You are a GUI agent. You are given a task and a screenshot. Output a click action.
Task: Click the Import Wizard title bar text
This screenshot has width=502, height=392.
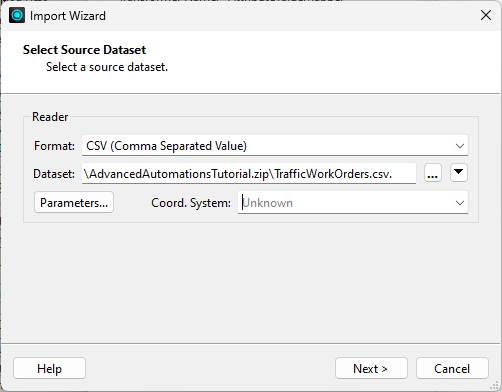pyautogui.click(x=68, y=16)
